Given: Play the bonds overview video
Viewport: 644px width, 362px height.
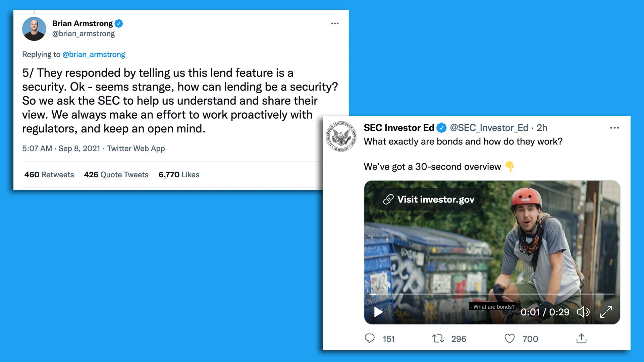Looking at the screenshot, I should click(x=378, y=312).
